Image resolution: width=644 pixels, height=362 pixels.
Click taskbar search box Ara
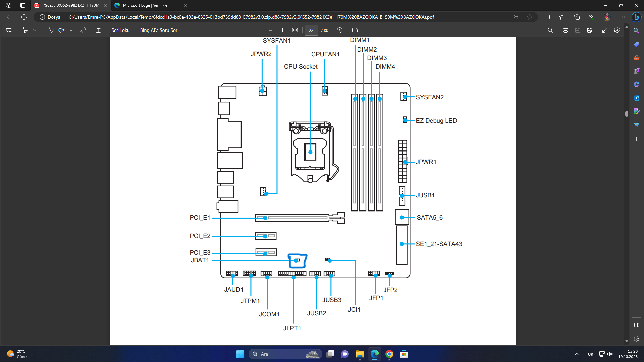tap(285, 354)
